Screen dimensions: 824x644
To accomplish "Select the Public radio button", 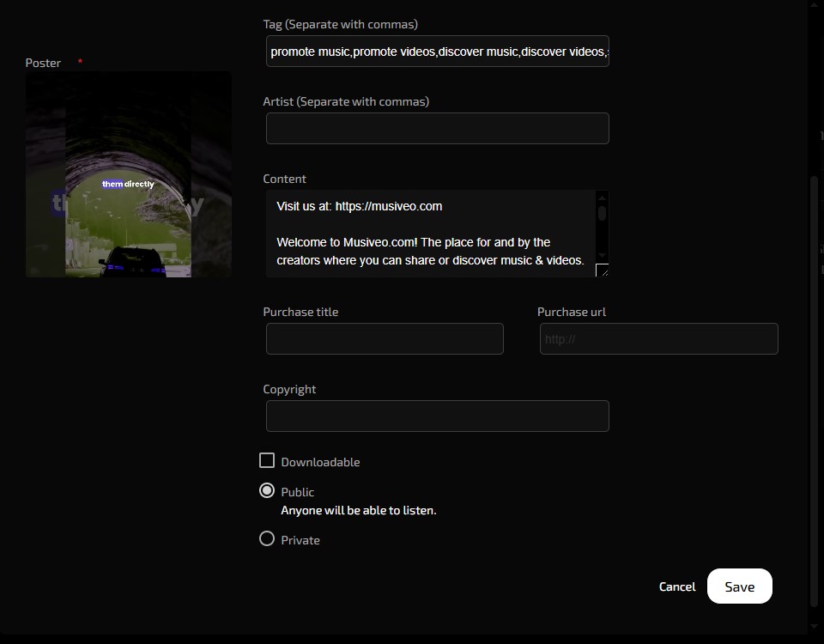I will point(267,490).
